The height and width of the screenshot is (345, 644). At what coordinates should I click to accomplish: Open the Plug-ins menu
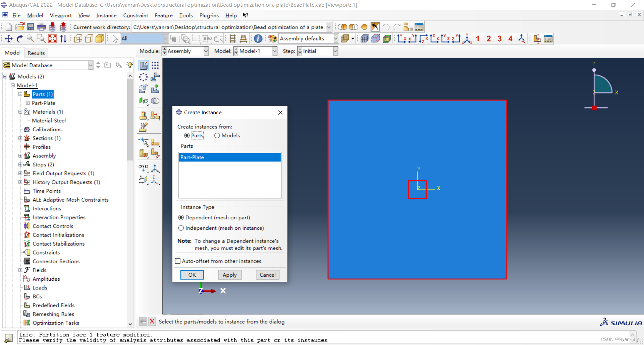pos(209,15)
